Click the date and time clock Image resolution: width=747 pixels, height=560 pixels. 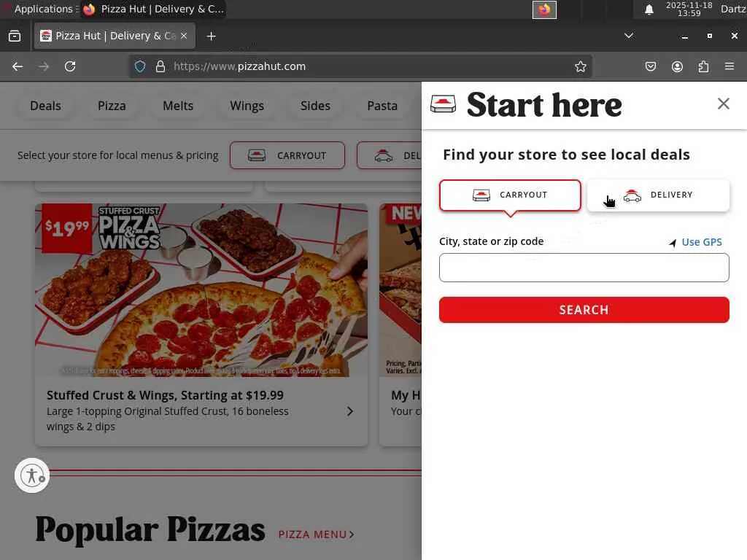[689, 9]
